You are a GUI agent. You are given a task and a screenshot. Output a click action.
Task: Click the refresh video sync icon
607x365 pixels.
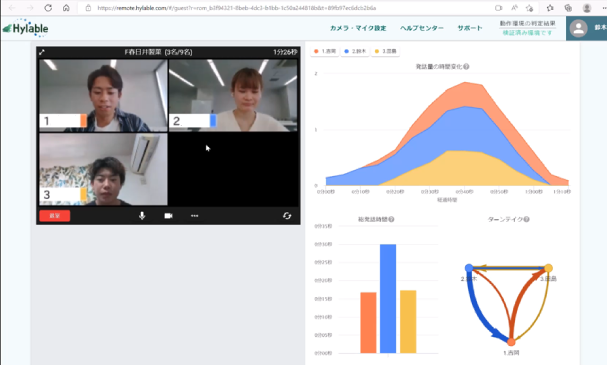click(x=287, y=216)
